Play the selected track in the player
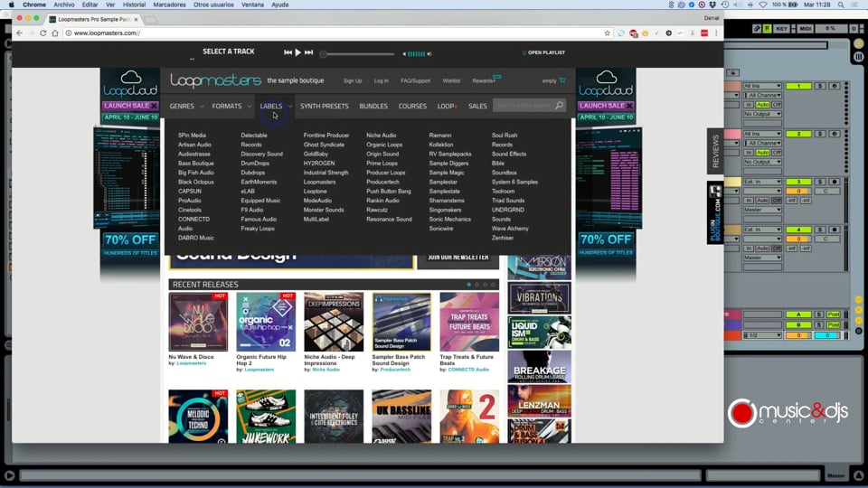This screenshot has width=868, height=488. (297, 52)
